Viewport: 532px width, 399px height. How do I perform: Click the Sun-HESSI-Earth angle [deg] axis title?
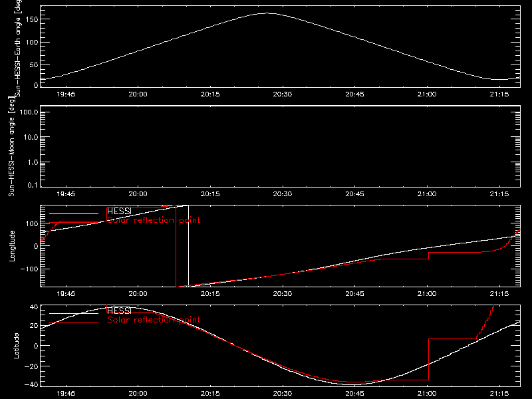(18, 49)
